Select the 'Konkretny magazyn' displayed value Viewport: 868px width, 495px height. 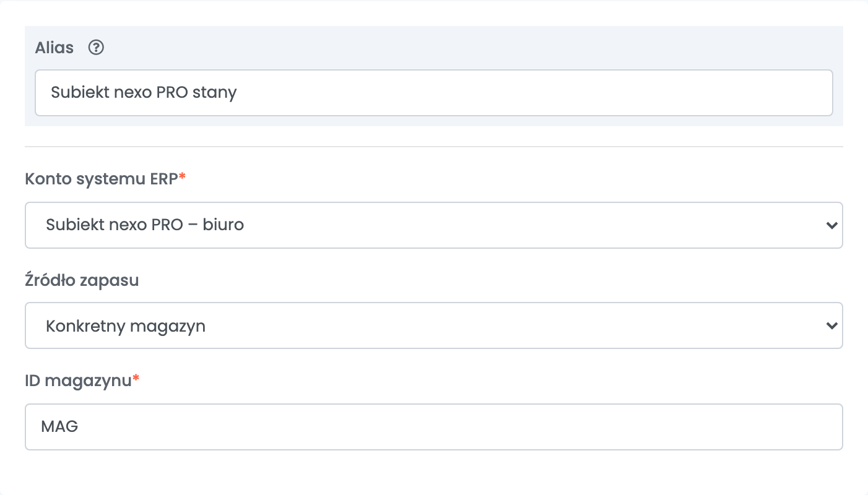click(x=126, y=326)
